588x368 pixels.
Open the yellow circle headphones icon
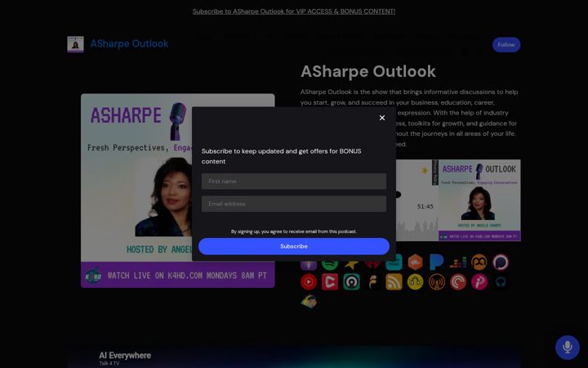click(415, 282)
